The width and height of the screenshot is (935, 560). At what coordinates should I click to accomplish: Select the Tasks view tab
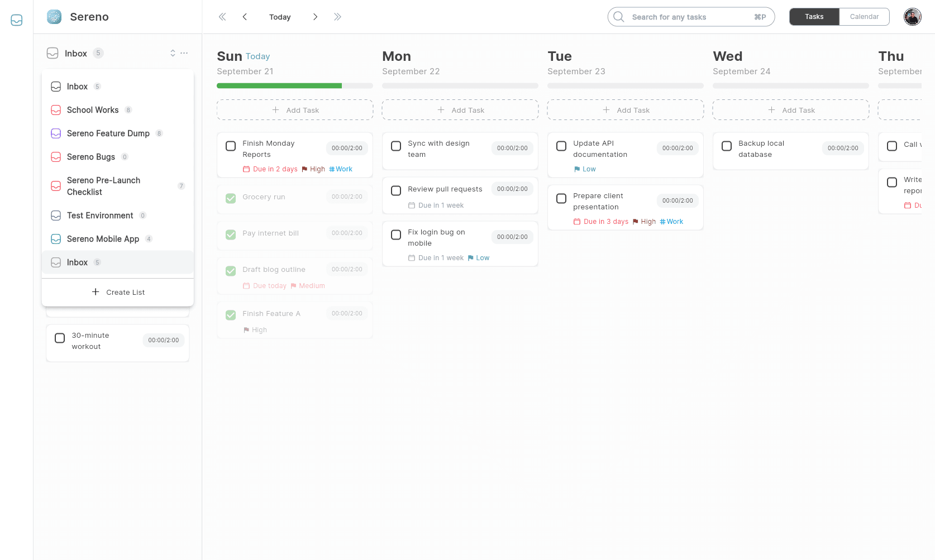pyautogui.click(x=814, y=17)
